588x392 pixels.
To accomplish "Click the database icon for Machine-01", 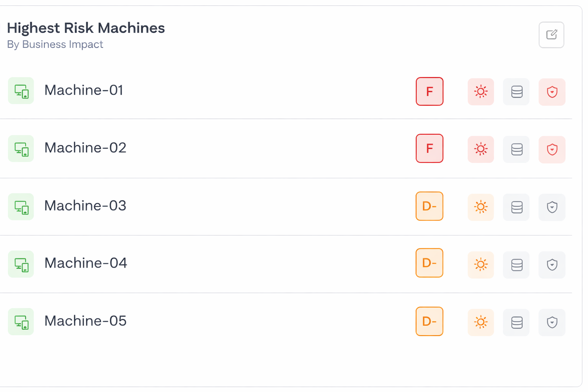I will [x=516, y=92].
